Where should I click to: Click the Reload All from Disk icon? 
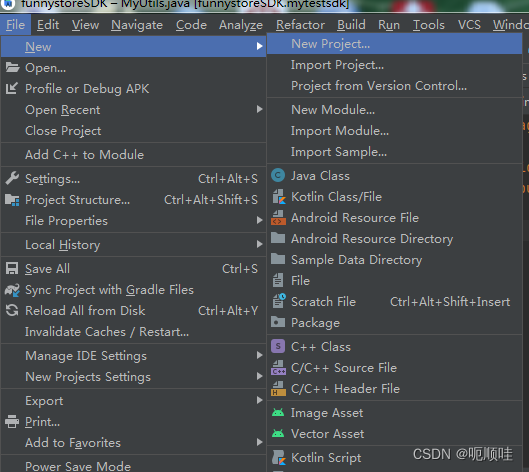pos(12,310)
